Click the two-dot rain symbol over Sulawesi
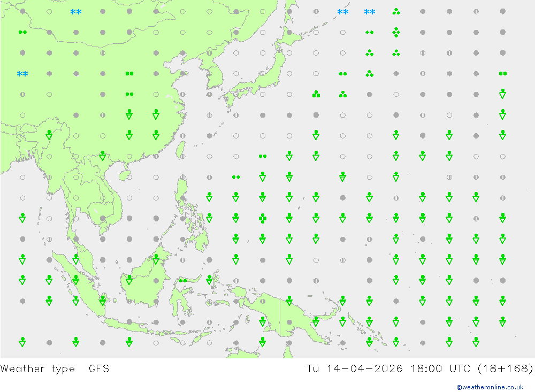The image size is (535, 392). pyautogui.click(x=183, y=281)
